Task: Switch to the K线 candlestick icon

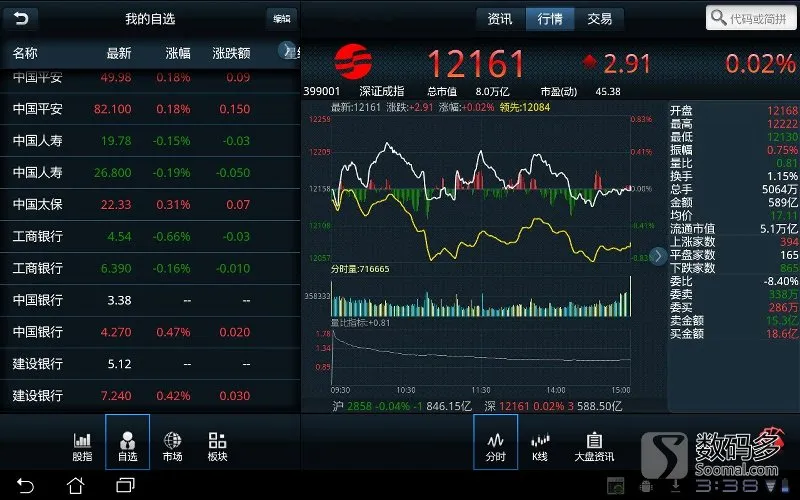Action: 540,447
